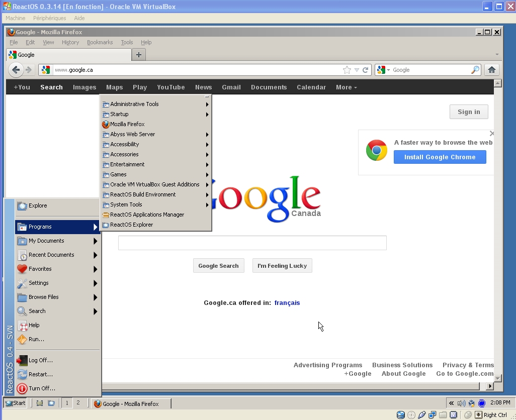Click Install Google Chrome button
Image resolution: width=516 pixels, height=420 pixels.
click(x=440, y=157)
